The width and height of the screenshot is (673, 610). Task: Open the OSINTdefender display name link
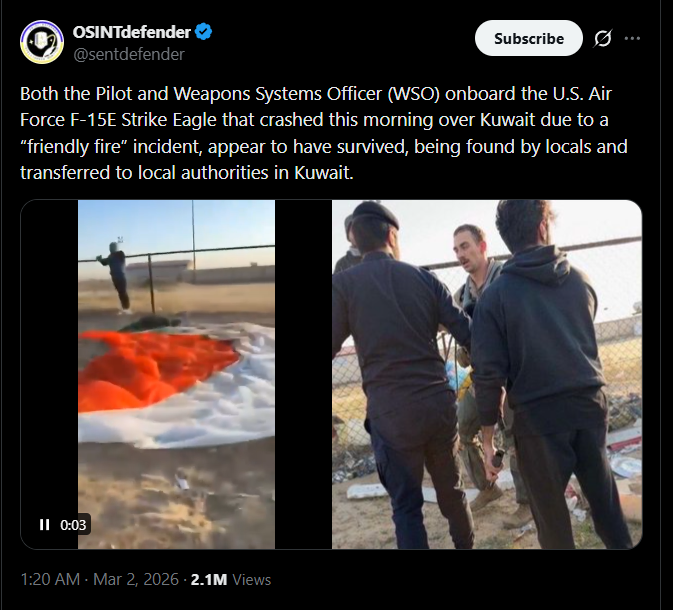pyautogui.click(x=131, y=32)
